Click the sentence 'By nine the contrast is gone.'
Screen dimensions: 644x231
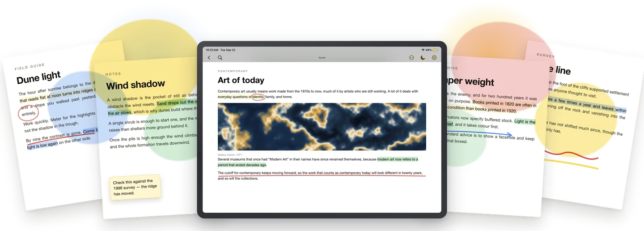click(54, 136)
